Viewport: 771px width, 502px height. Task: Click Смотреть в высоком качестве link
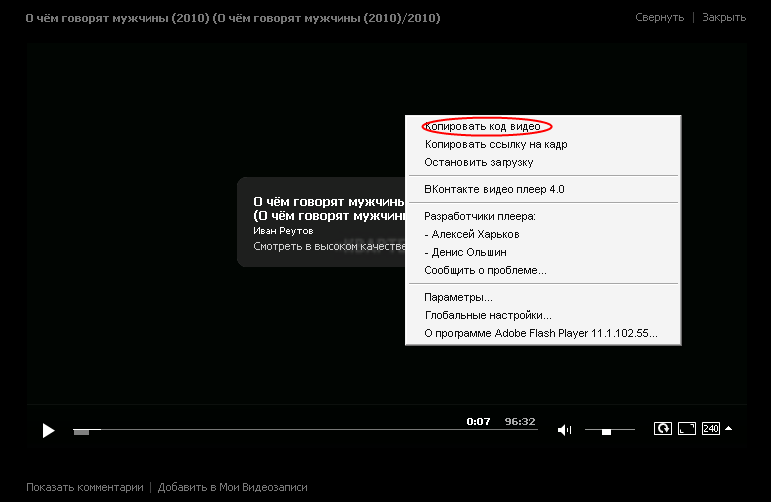[329, 246]
